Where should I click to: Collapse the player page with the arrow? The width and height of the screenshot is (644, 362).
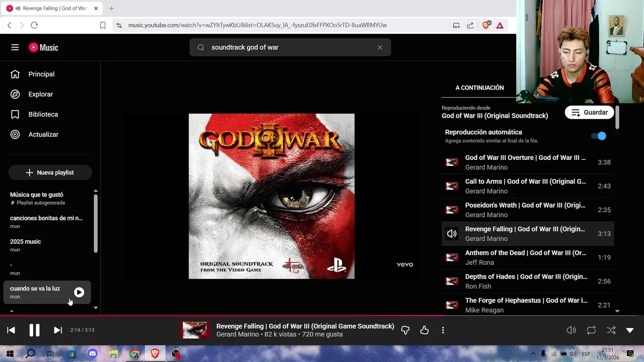(x=630, y=330)
